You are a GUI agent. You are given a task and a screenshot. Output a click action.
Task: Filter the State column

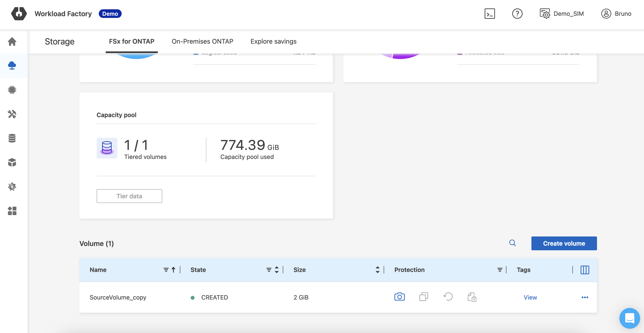point(269,270)
